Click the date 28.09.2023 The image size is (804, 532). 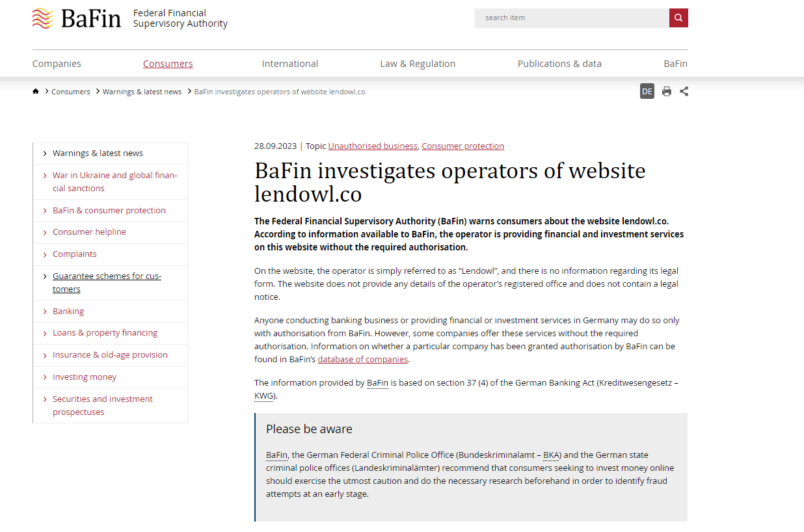[x=275, y=146]
